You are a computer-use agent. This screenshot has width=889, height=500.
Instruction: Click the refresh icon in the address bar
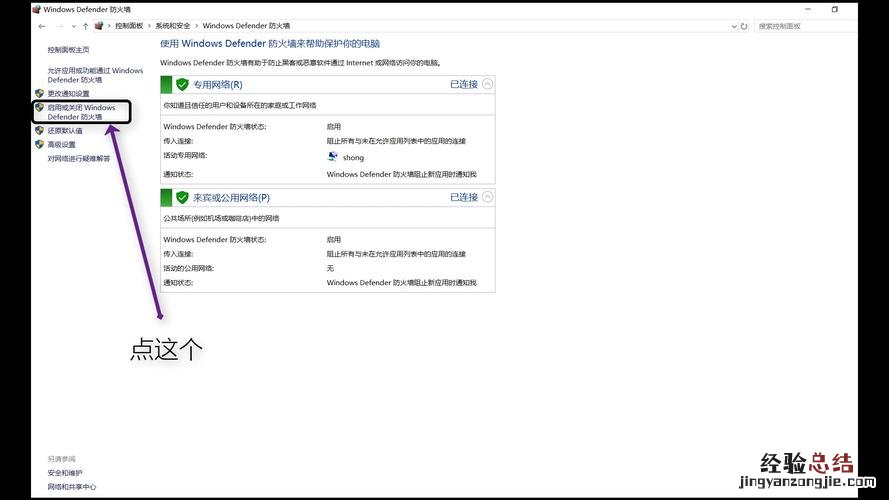point(745,25)
